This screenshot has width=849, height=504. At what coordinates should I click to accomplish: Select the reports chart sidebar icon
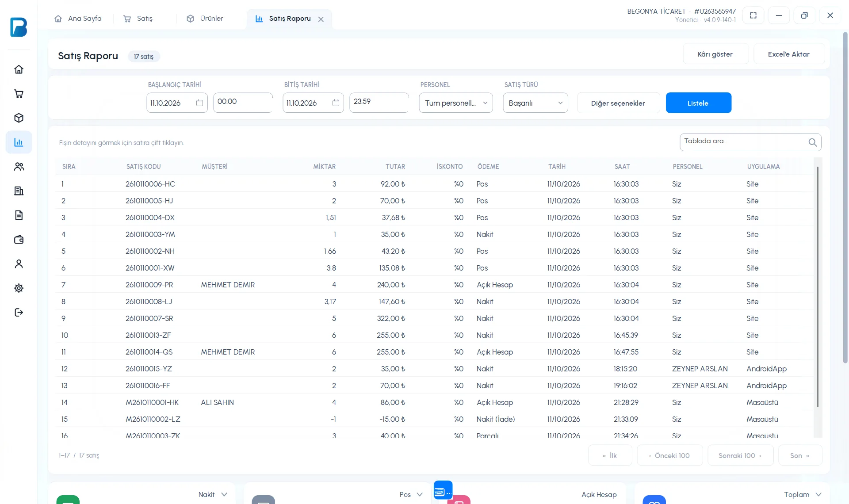pyautogui.click(x=19, y=142)
